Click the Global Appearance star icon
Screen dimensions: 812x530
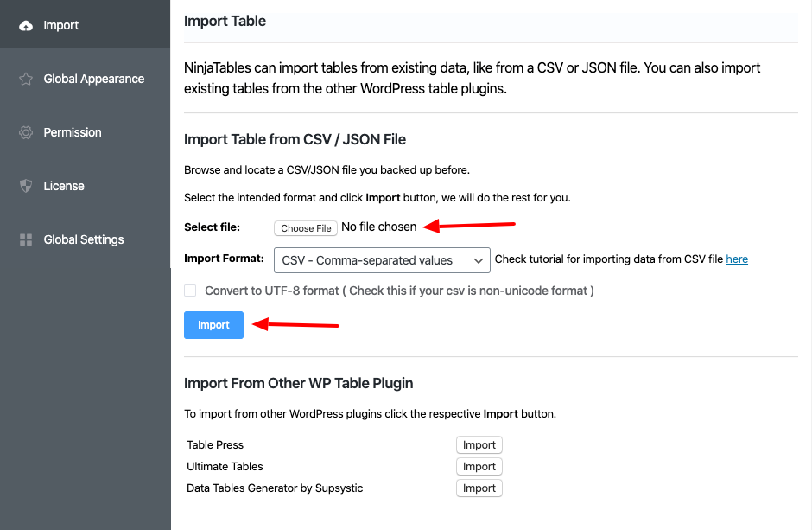(x=26, y=80)
